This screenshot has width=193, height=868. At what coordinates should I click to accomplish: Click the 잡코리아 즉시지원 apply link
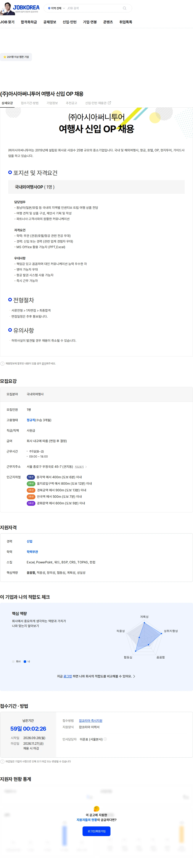(90, 721)
